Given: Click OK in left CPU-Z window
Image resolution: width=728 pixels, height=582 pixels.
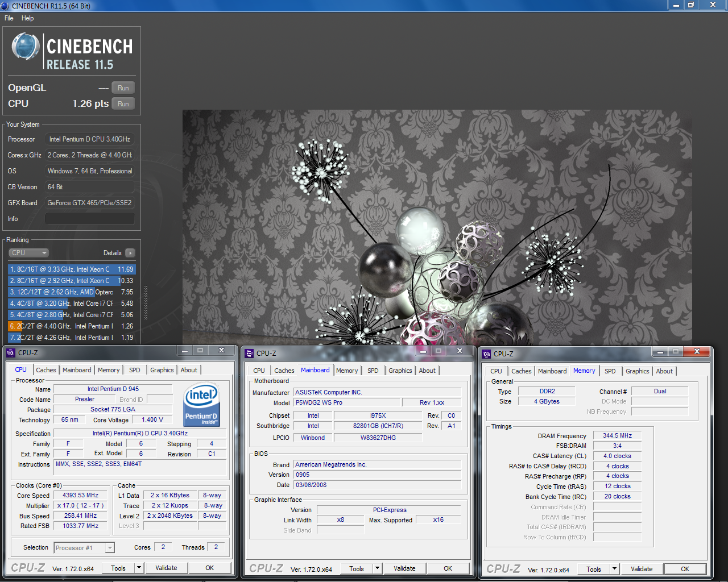Looking at the screenshot, I should pos(210,568).
